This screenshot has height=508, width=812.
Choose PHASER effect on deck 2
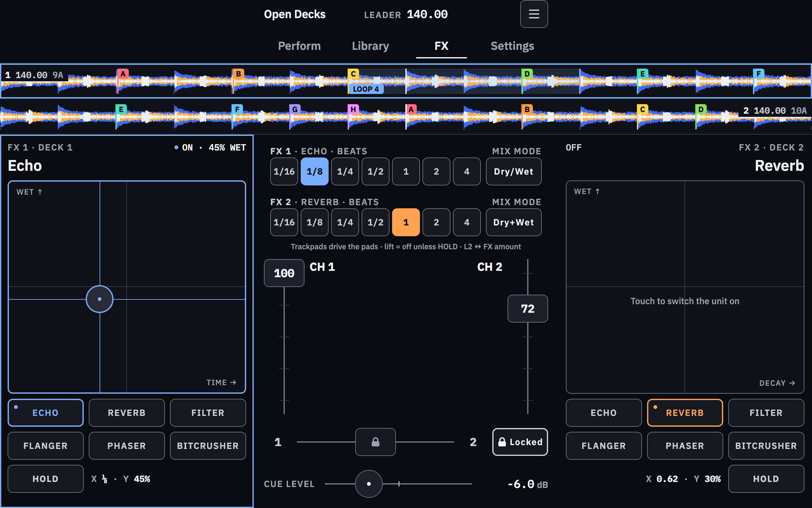tap(685, 445)
